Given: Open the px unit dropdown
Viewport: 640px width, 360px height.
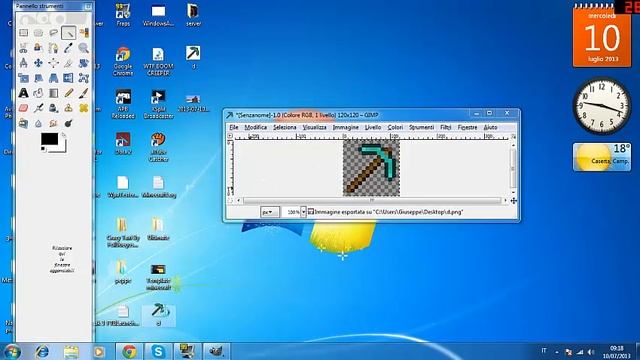Looking at the screenshot, I should coord(270,212).
